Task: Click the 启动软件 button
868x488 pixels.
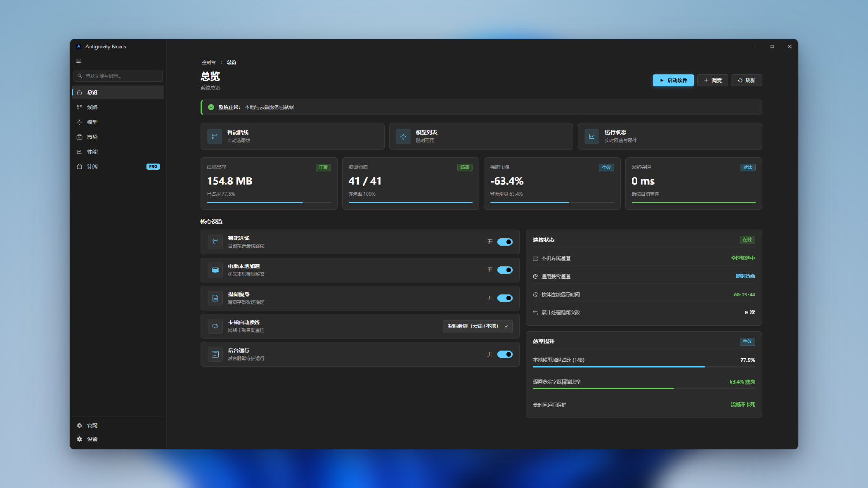Action: pos(673,80)
